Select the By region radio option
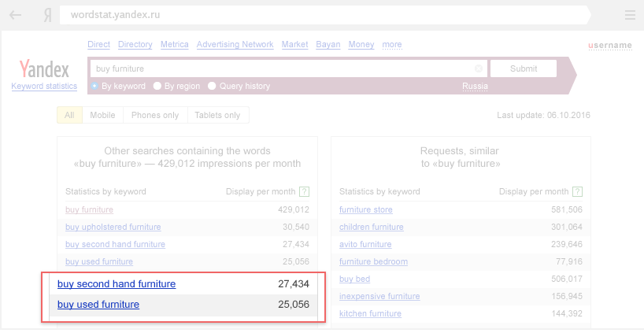The image size is (644, 333). (157, 86)
